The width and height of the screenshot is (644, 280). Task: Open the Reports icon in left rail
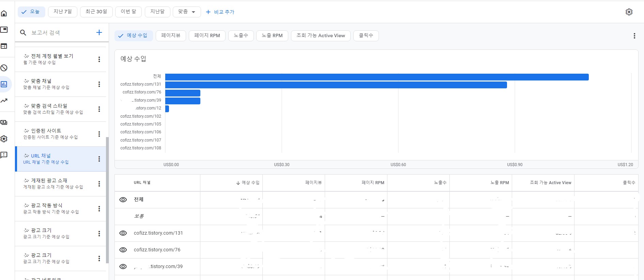point(4,84)
